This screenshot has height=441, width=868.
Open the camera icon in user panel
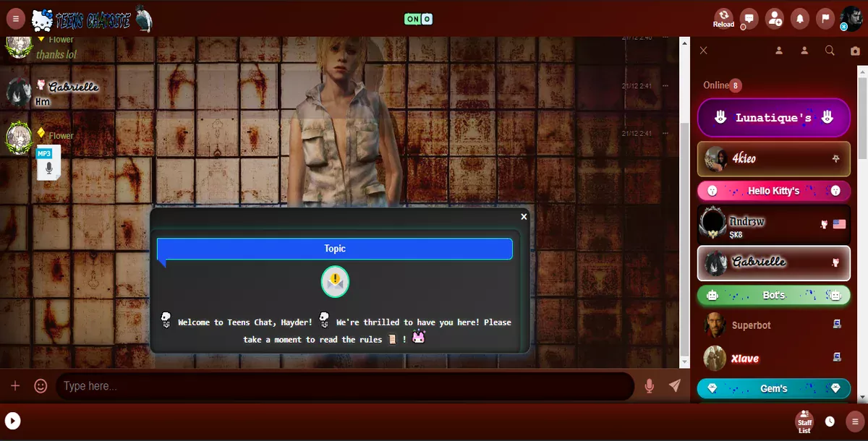point(855,51)
